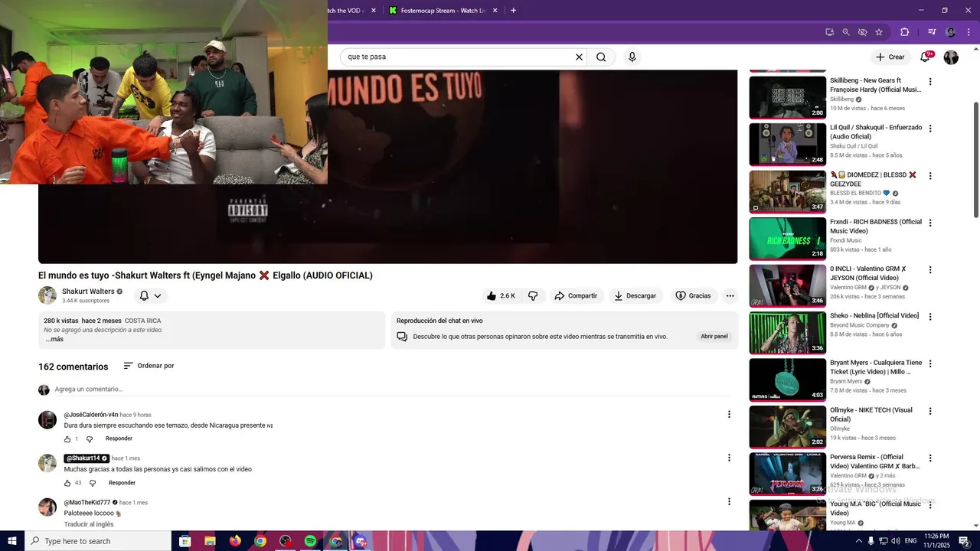980x551 pixels.
Task: Like JoséCalderón-v4n's comment
Action: (x=67, y=439)
